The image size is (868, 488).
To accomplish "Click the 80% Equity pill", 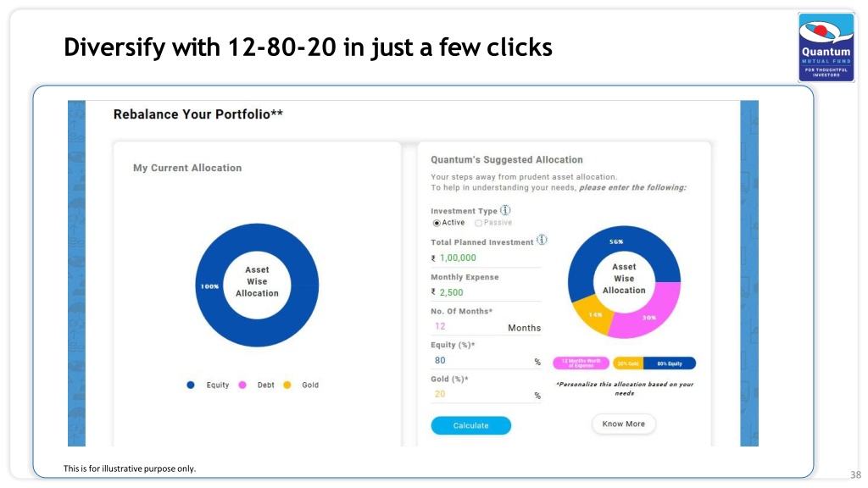I will click(670, 363).
